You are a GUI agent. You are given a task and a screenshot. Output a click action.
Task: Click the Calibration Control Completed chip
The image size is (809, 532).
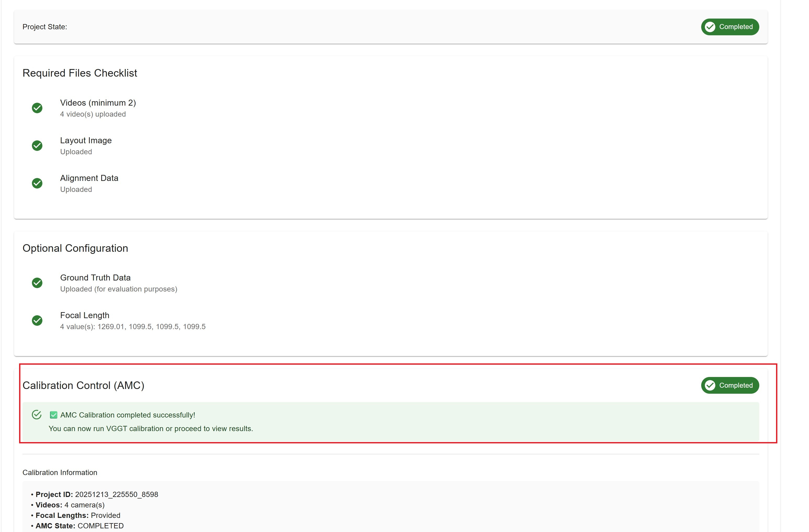click(730, 386)
